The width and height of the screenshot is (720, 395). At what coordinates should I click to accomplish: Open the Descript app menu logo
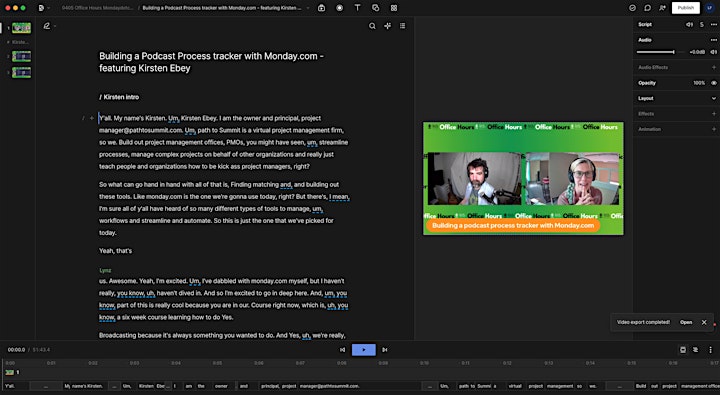[x=41, y=8]
